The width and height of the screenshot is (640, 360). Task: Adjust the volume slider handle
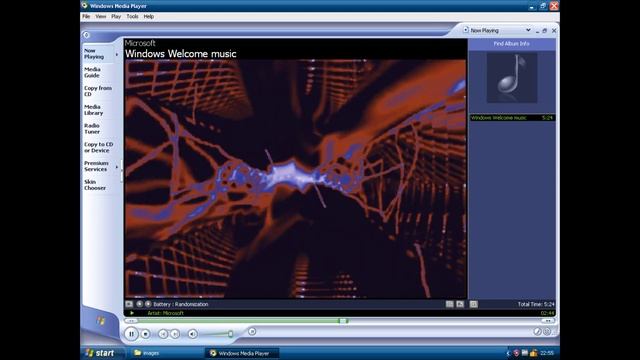230,334
